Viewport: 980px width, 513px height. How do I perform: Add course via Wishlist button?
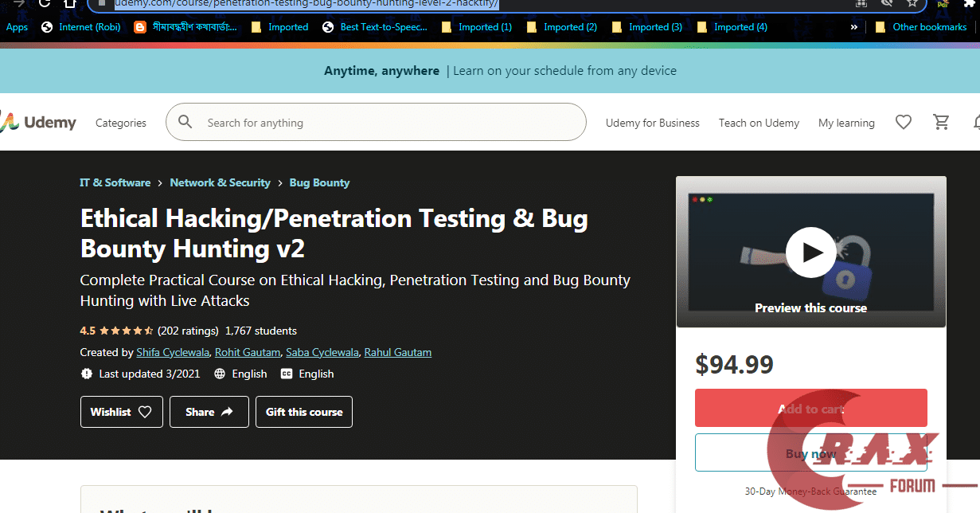[122, 412]
